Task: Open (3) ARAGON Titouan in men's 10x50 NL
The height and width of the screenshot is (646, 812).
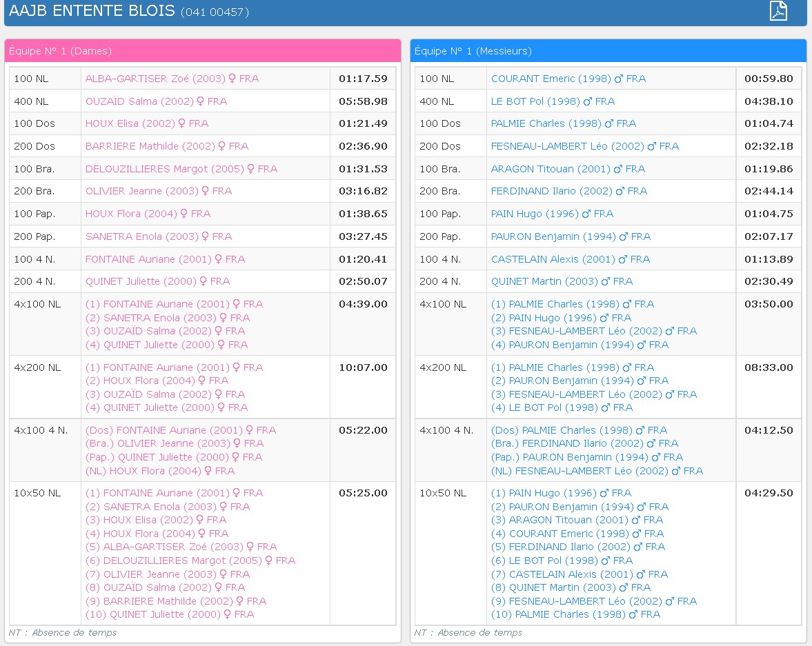Action: point(577,521)
